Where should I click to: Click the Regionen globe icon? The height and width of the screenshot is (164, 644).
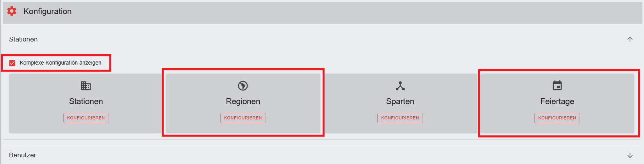pos(243,85)
